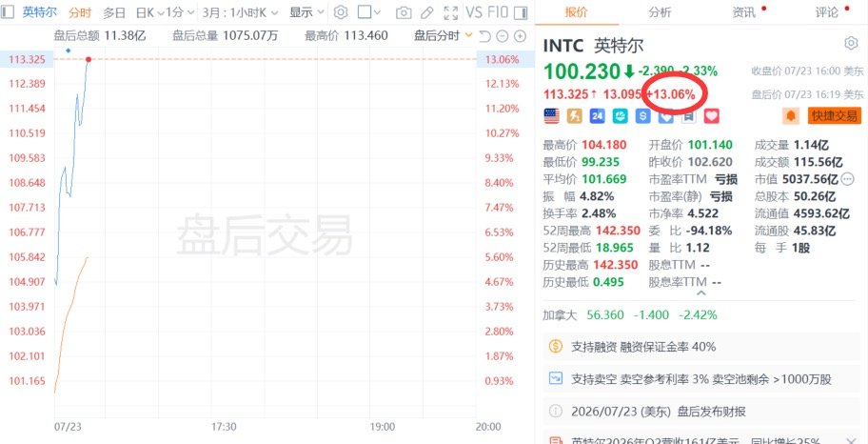The height and width of the screenshot is (444, 868).
Task: Click the news document icon at bottom
Action: point(555,441)
